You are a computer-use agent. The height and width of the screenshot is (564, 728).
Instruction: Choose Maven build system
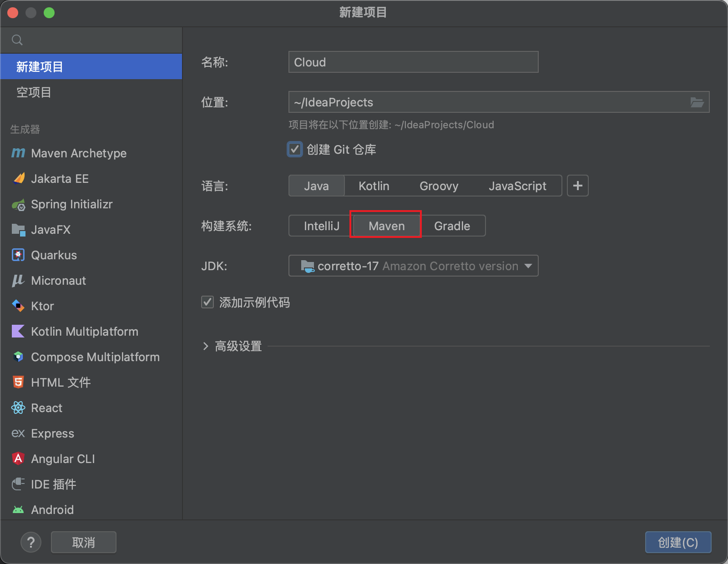point(387,226)
